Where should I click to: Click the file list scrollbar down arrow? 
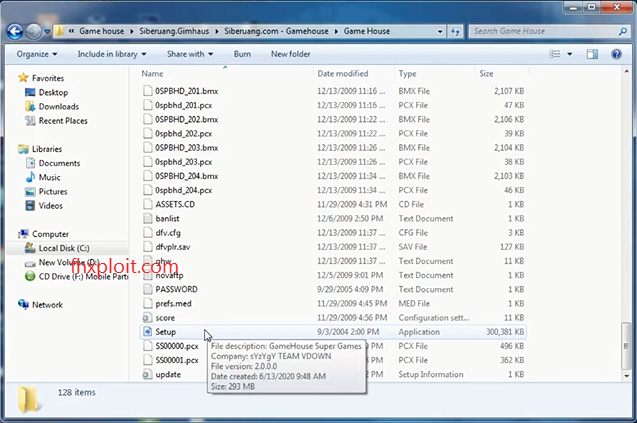tap(626, 376)
